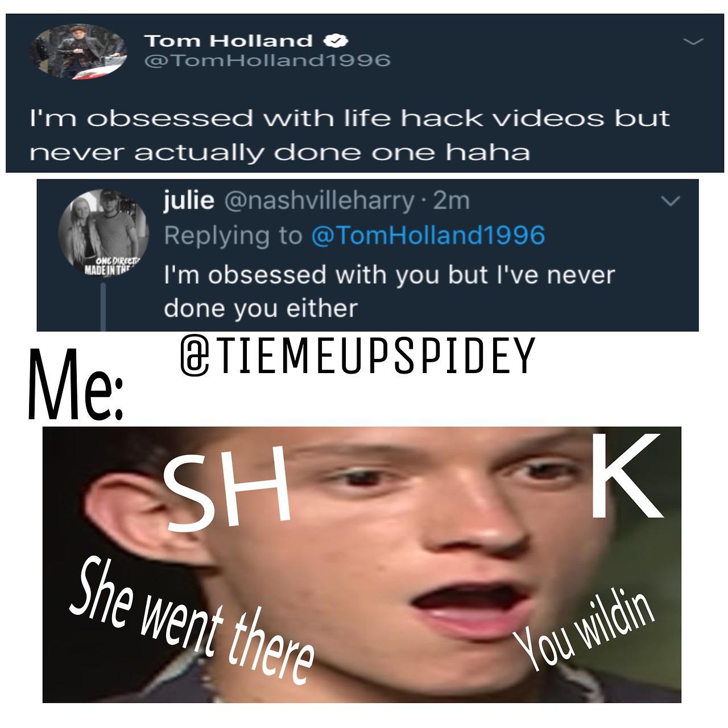Click the large K letter on the meme
This screenshot has width=728, height=728.
pyautogui.click(x=627, y=476)
